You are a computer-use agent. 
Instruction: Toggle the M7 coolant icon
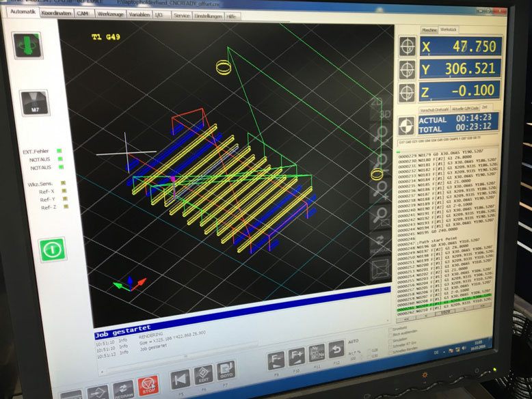pyautogui.click(x=35, y=103)
